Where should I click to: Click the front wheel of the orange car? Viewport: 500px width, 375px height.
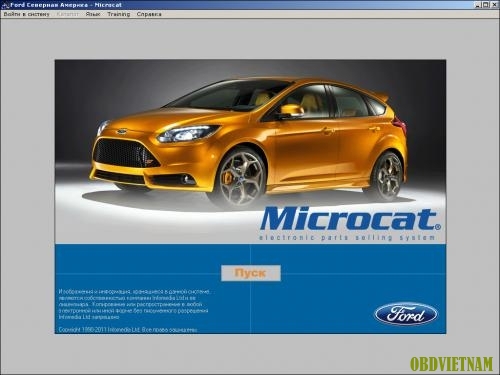[239, 178]
